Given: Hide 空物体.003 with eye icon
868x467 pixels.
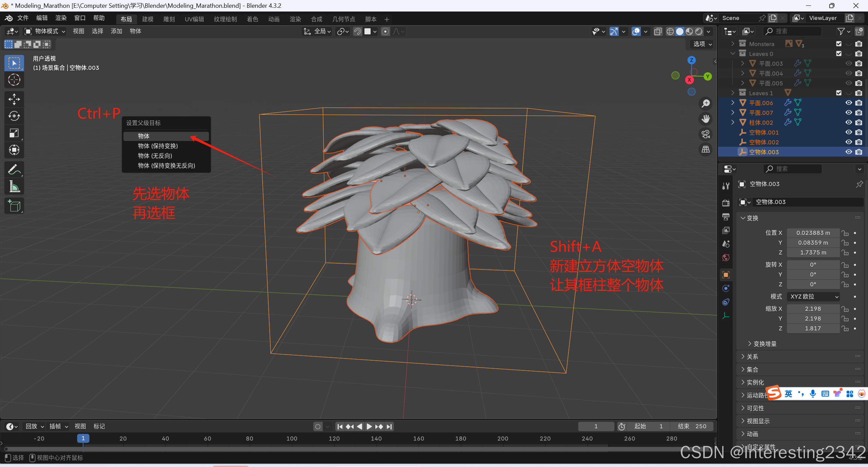Looking at the screenshot, I should [848, 152].
